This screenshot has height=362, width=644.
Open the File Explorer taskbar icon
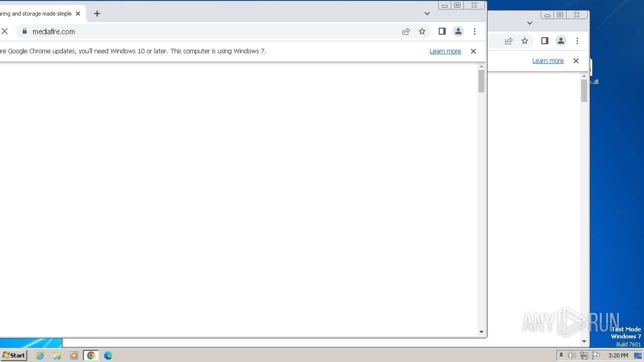[x=57, y=355]
